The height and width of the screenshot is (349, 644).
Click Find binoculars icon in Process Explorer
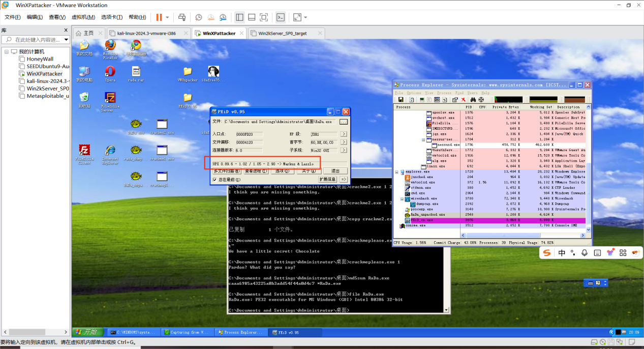coord(473,100)
